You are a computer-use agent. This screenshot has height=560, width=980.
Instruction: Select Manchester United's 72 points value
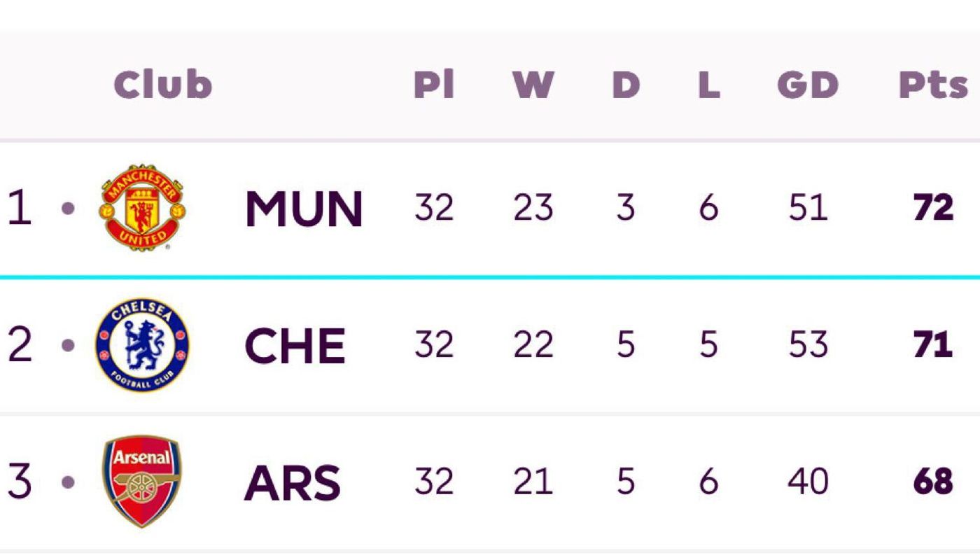tap(933, 208)
